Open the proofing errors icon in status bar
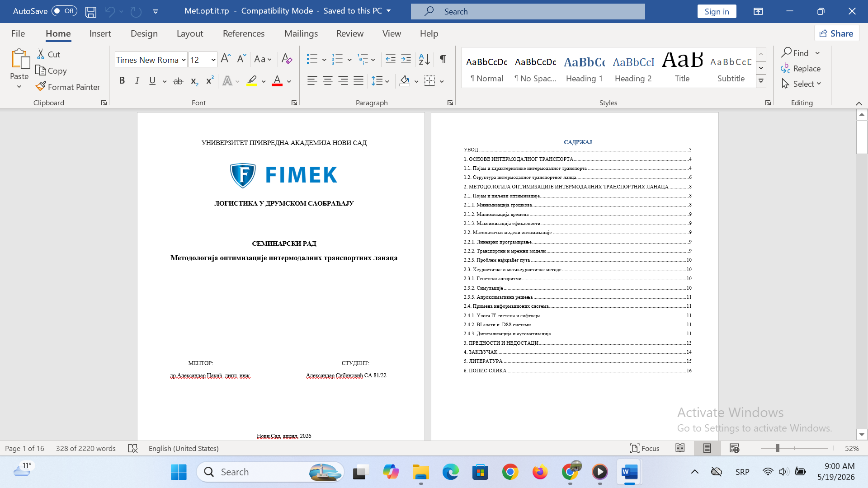 click(x=132, y=448)
